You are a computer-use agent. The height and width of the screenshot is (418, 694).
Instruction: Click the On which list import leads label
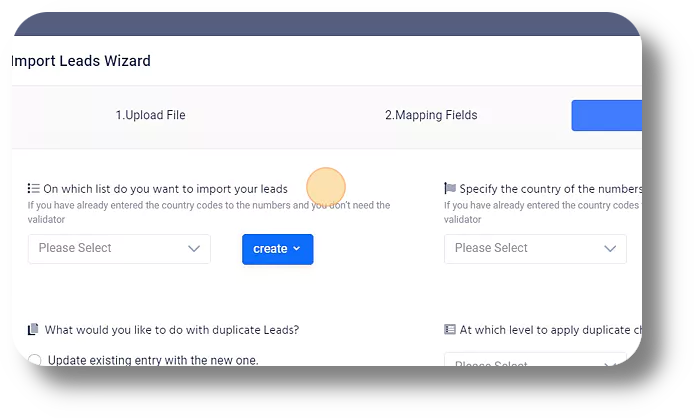[x=166, y=189]
